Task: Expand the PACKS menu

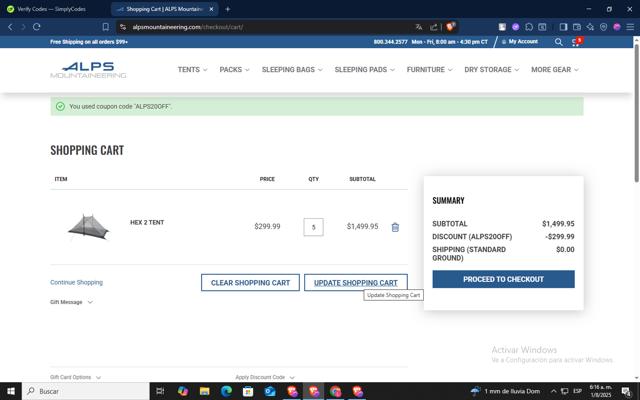Action: [x=234, y=70]
